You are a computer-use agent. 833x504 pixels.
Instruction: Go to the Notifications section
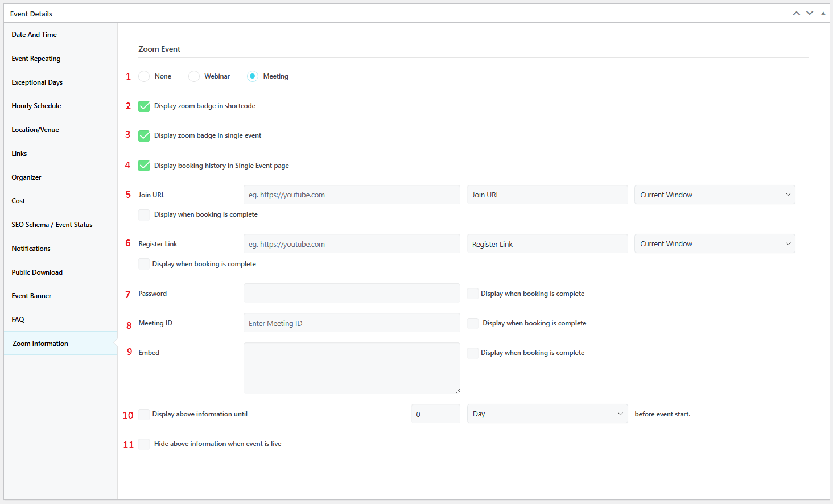pos(31,249)
